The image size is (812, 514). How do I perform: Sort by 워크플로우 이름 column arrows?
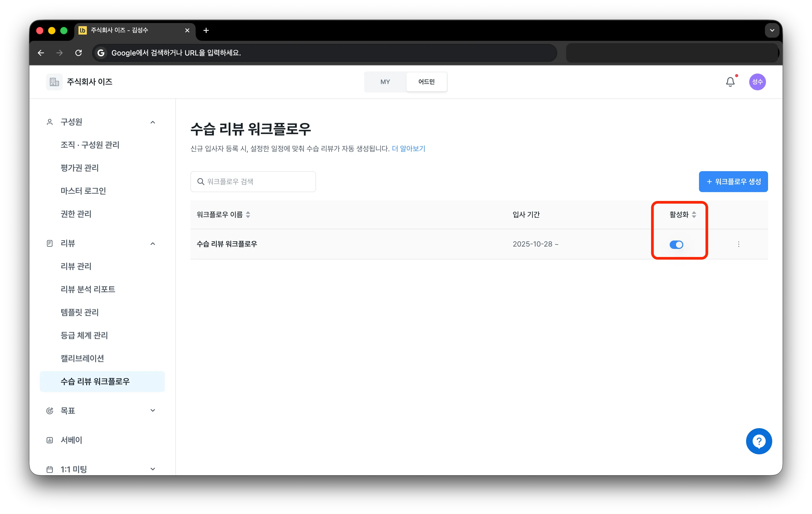click(248, 215)
